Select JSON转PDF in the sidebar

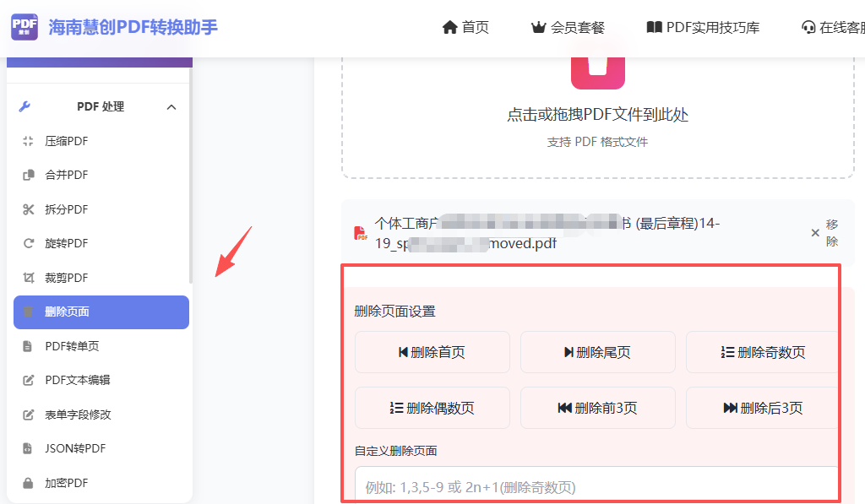[x=101, y=448]
